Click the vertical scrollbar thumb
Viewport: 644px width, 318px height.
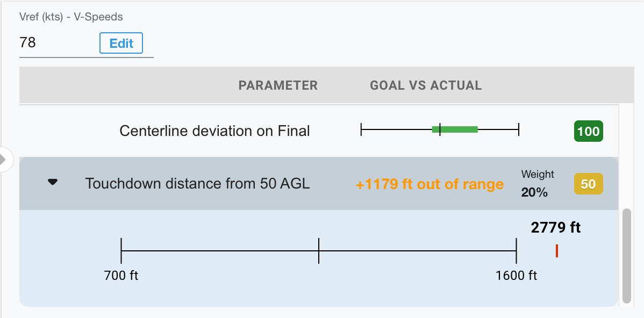(626, 256)
